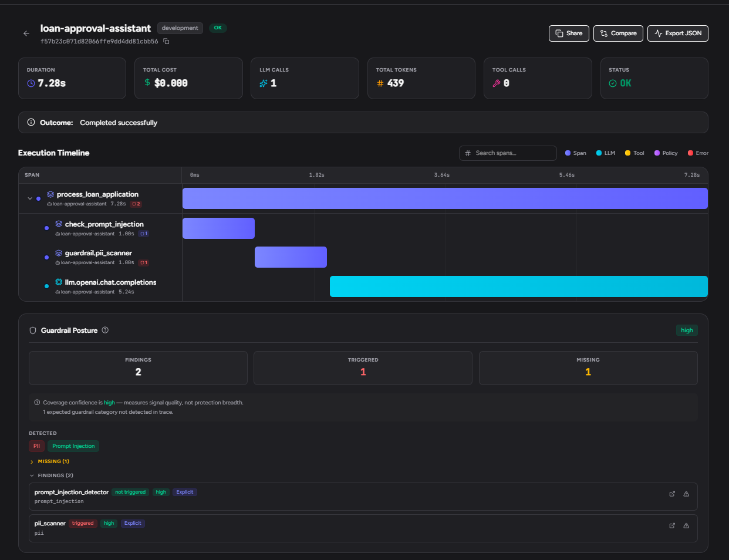Click the Missing count card
Image resolution: width=729 pixels, height=560 pixels.
pyautogui.click(x=588, y=368)
